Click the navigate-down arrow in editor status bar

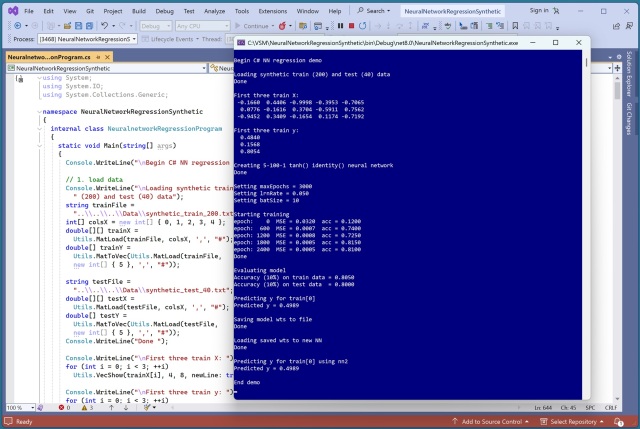[126, 407]
